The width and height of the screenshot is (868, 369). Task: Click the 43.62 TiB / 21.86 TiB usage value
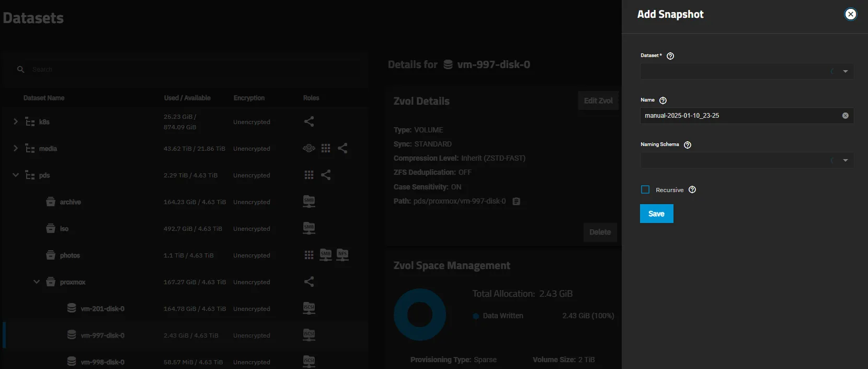tap(195, 149)
